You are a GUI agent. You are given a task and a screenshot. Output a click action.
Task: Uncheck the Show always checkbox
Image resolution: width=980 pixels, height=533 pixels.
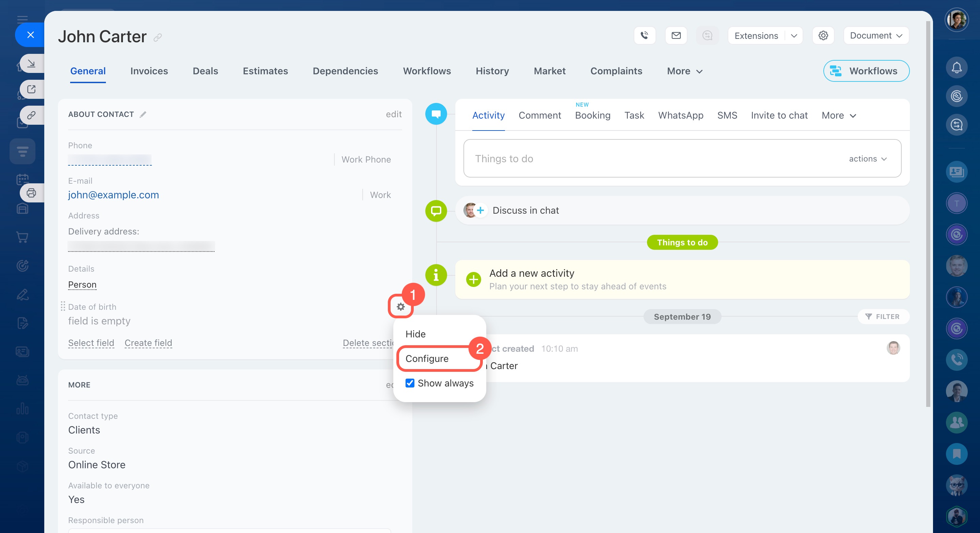pyautogui.click(x=410, y=383)
